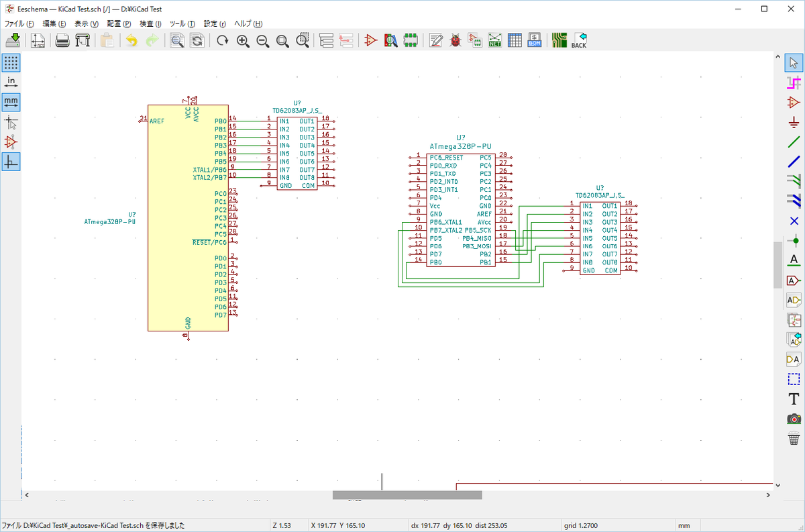Screen dimensions: 805x532
Task: Undo the last edit
Action: 131,41
